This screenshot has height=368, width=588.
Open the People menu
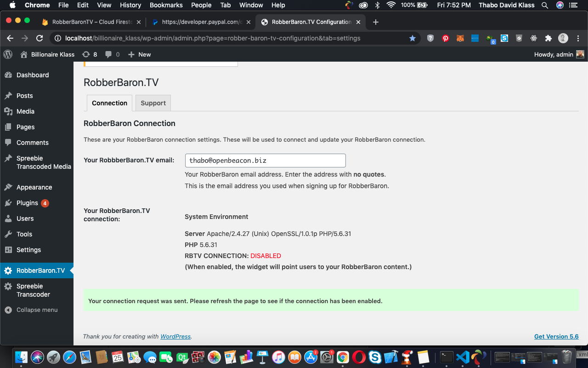click(201, 5)
